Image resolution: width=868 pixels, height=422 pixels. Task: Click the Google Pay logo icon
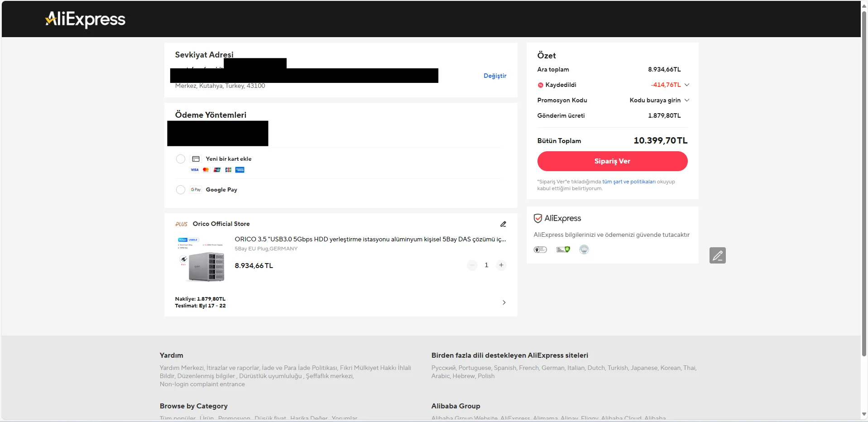pyautogui.click(x=196, y=190)
